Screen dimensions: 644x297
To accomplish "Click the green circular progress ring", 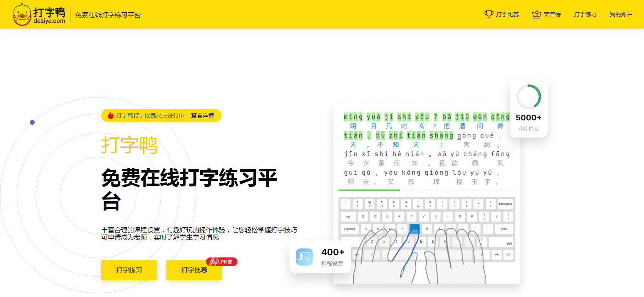I will [x=529, y=97].
